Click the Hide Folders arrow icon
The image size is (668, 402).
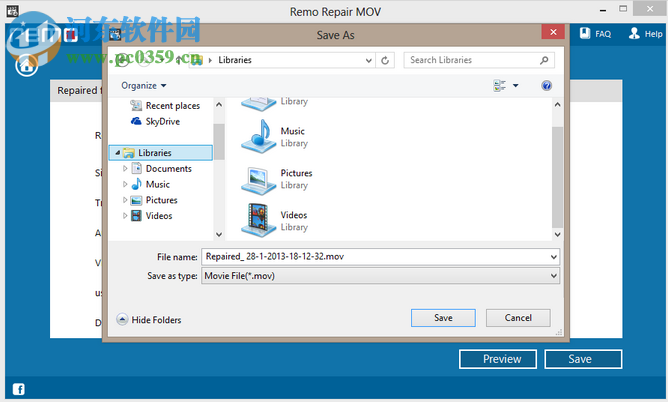pyautogui.click(x=122, y=319)
